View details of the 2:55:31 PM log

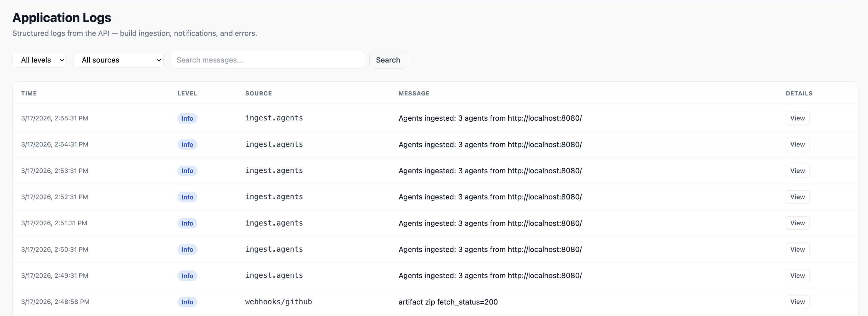pyautogui.click(x=797, y=118)
